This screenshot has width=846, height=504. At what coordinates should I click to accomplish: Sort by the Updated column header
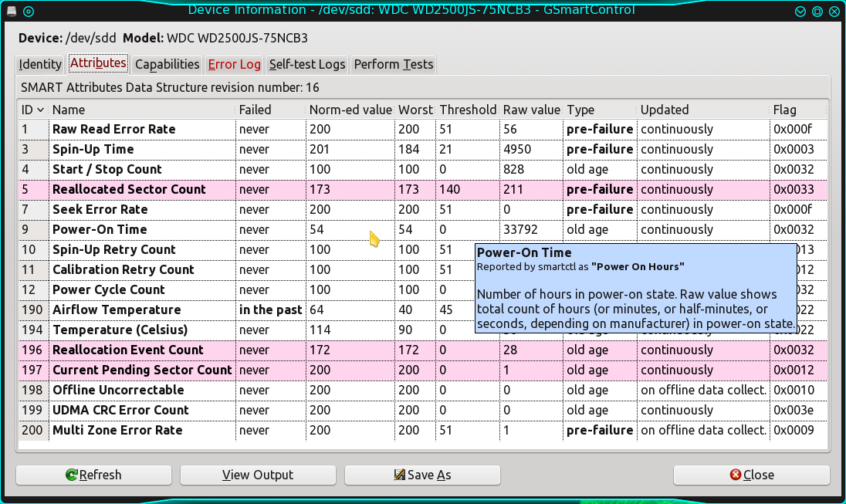(x=703, y=110)
